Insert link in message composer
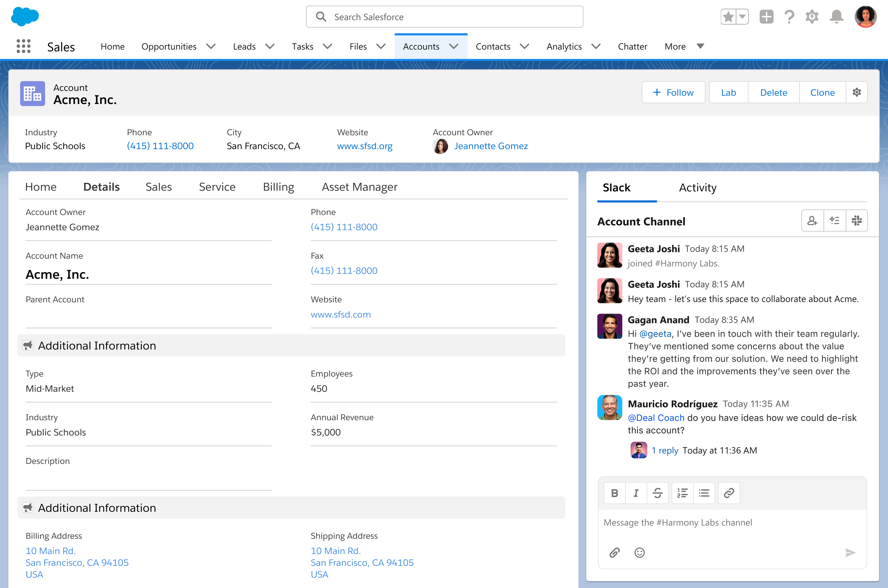 pyautogui.click(x=729, y=493)
